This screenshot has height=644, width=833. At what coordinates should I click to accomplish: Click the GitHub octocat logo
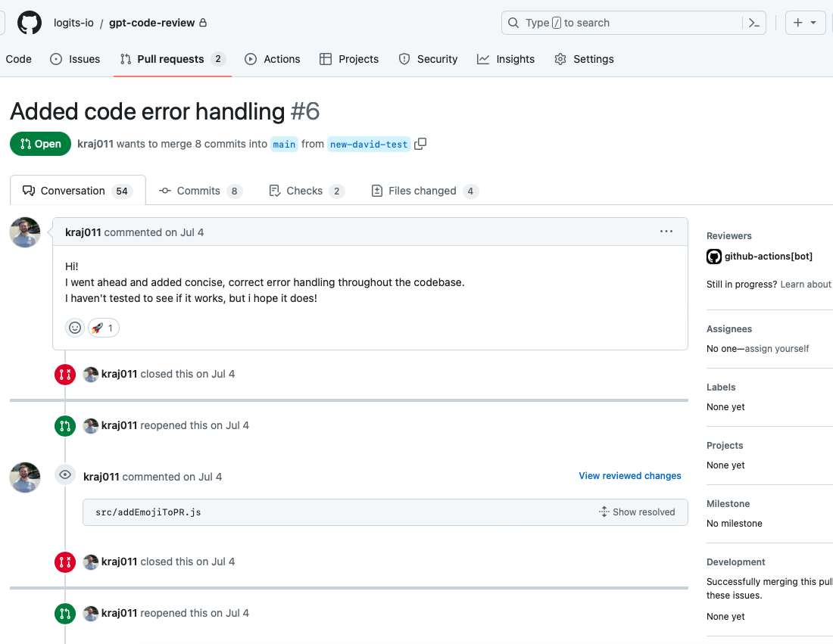pyautogui.click(x=29, y=22)
